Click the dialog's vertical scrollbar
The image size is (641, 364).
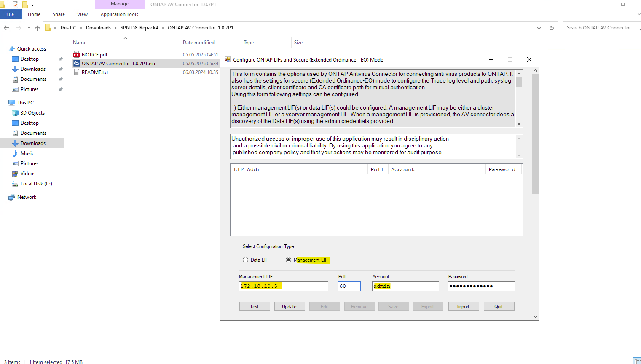point(535,135)
